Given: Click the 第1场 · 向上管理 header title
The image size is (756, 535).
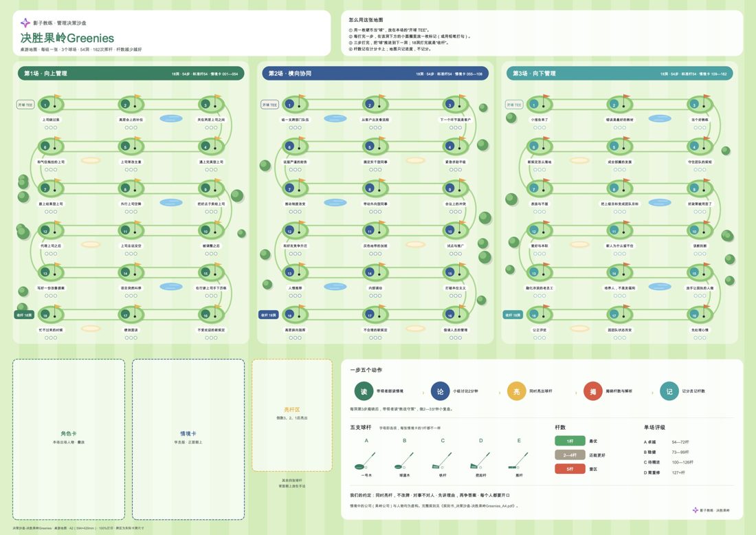Looking at the screenshot, I should click(46, 74).
